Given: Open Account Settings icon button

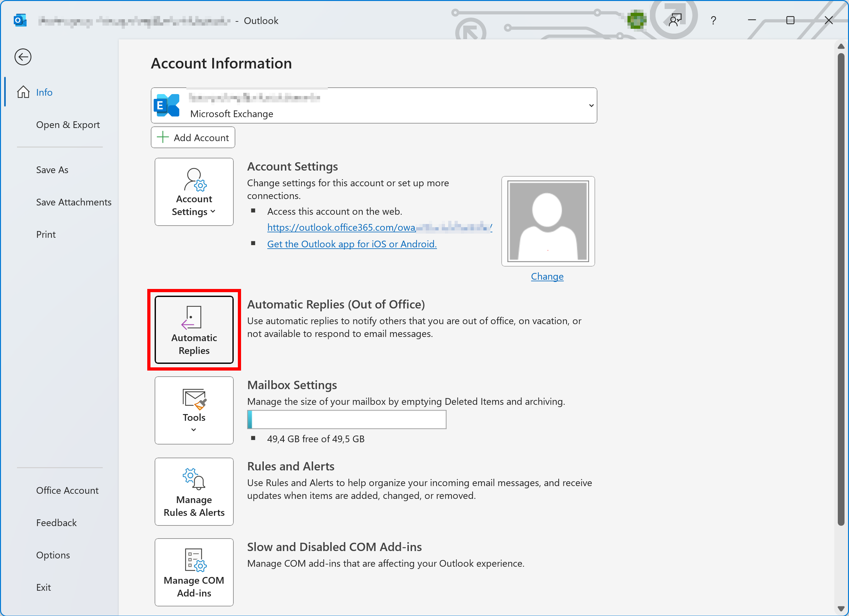Looking at the screenshot, I should tap(194, 192).
